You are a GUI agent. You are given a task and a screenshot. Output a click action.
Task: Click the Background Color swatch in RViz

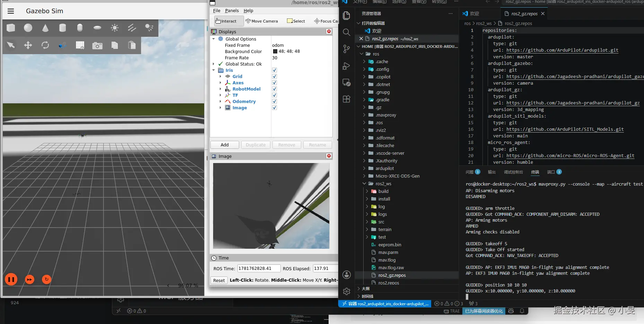click(x=275, y=51)
